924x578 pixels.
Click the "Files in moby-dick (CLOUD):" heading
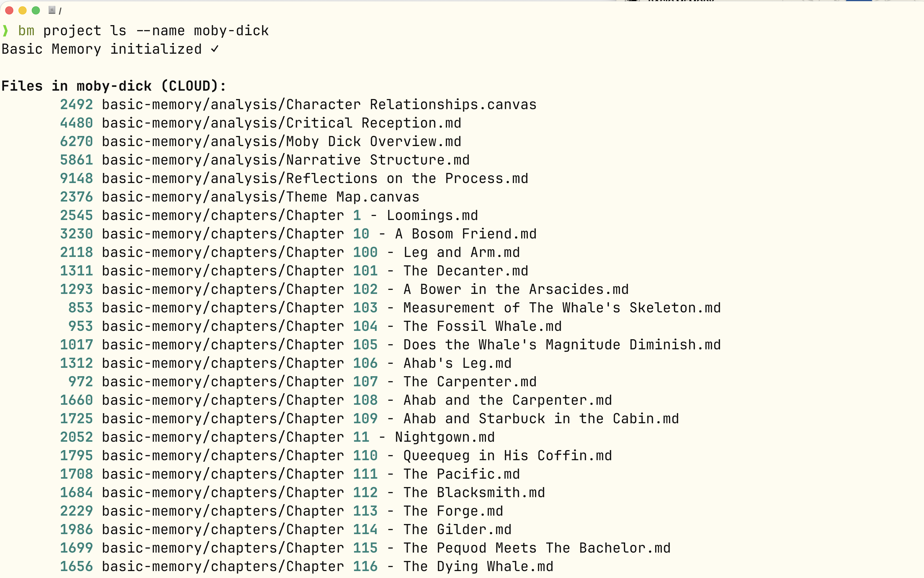click(x=114, y=86)
